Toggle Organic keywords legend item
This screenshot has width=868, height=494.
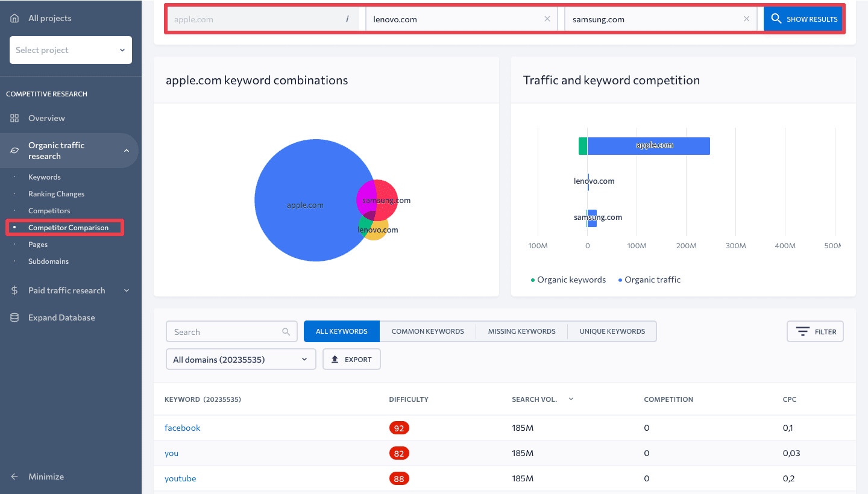tap(568, 280)
